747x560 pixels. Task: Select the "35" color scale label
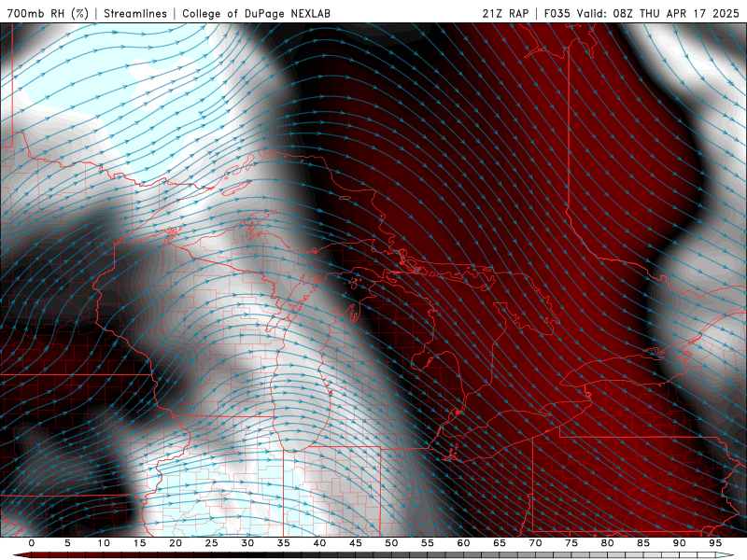(x=284, y=543)
